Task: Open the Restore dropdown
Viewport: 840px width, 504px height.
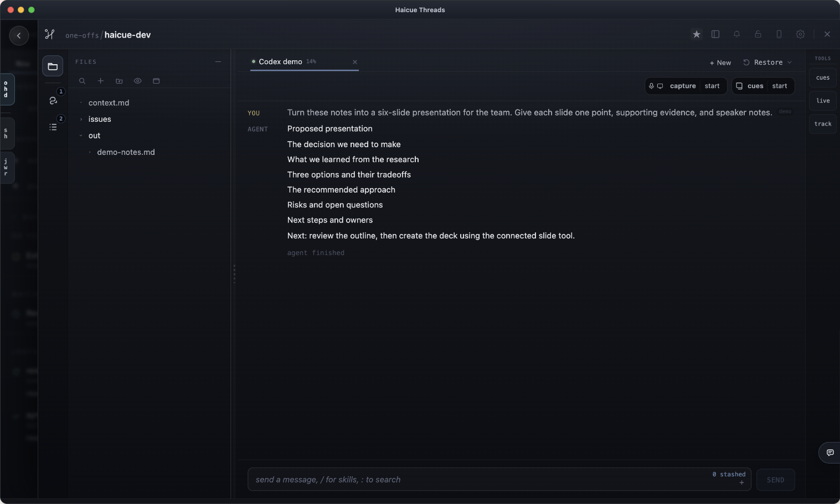Action: click(767, 63)
